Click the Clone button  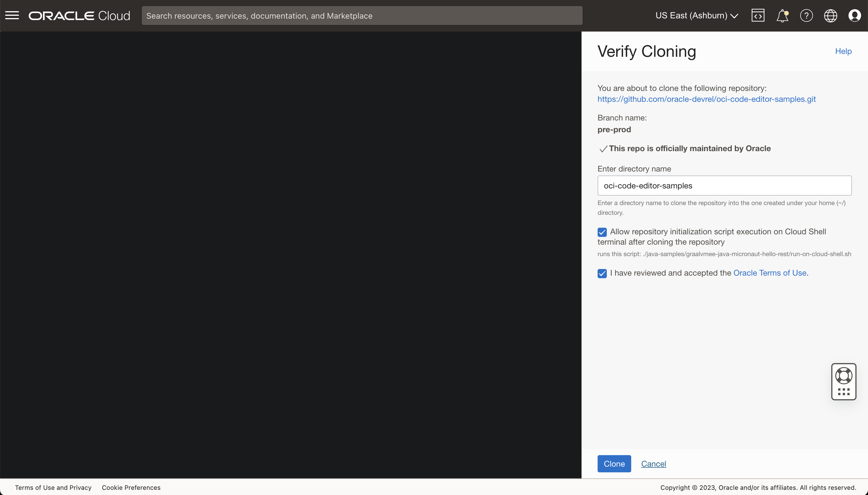pos(614,463)
